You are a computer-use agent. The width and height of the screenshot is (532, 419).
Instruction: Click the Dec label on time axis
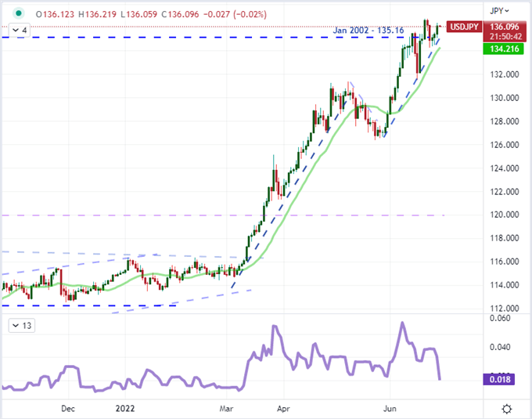68,409
